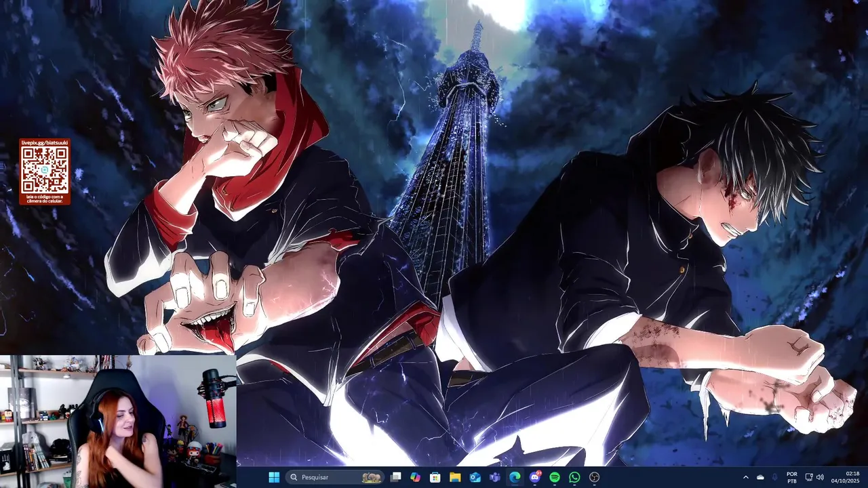Open OBS Studio from the taskbar

click(x=595, y=477)
